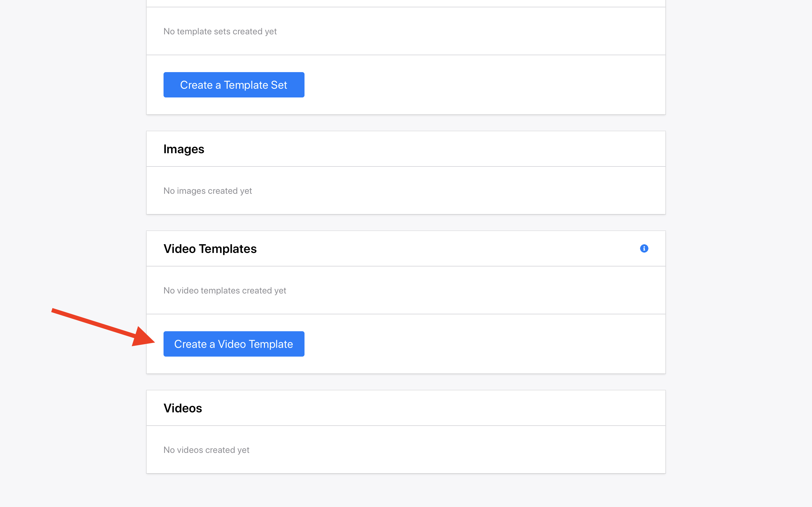
Task: Click the Video Templates section heading
Action: pos(210,249)
